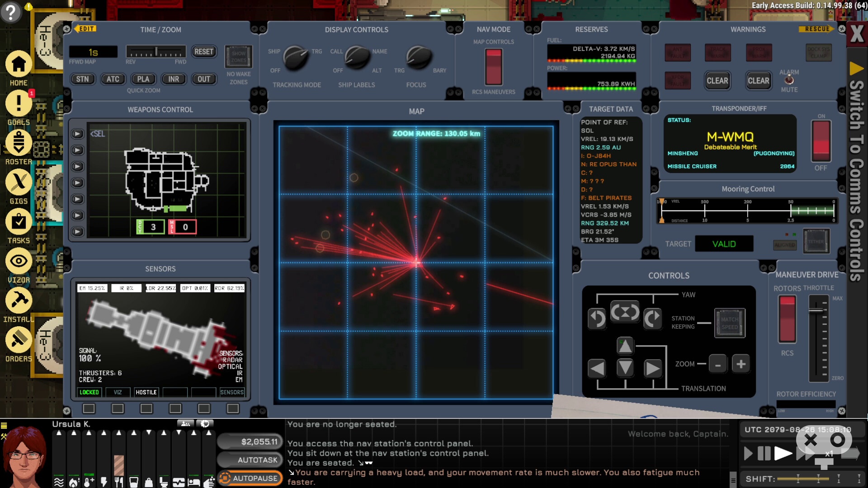The height and width of the screenshot is (488, 868).
Task: Click the RESET time button
Action: pos(203,52)
